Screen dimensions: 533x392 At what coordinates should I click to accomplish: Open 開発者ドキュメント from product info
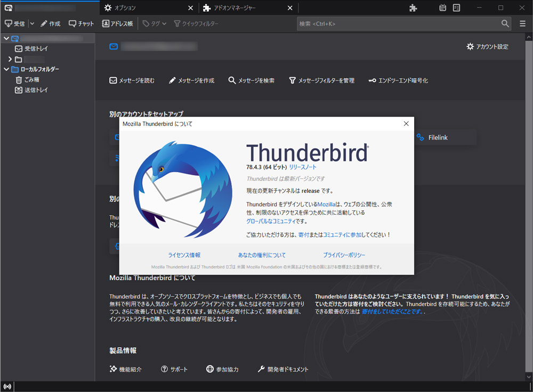(x=287, y=369)
